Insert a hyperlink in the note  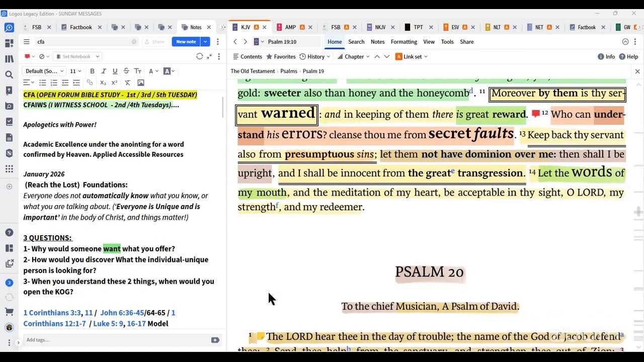click(90, 82)
